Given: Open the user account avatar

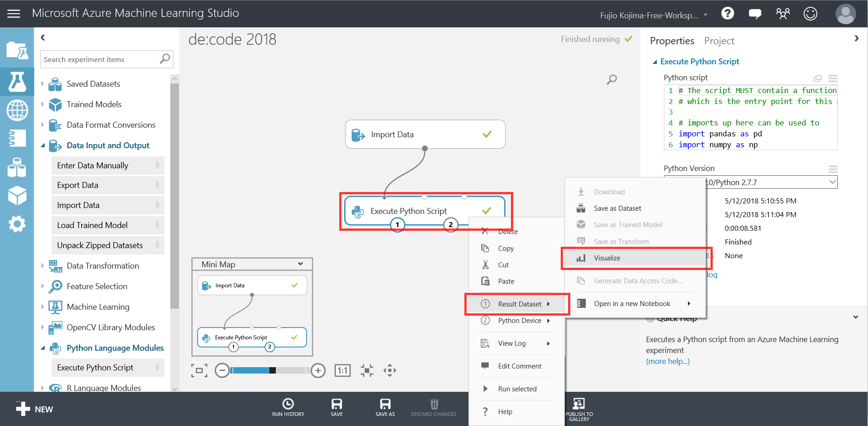Looking at the screenshot, I should [846, 14].
